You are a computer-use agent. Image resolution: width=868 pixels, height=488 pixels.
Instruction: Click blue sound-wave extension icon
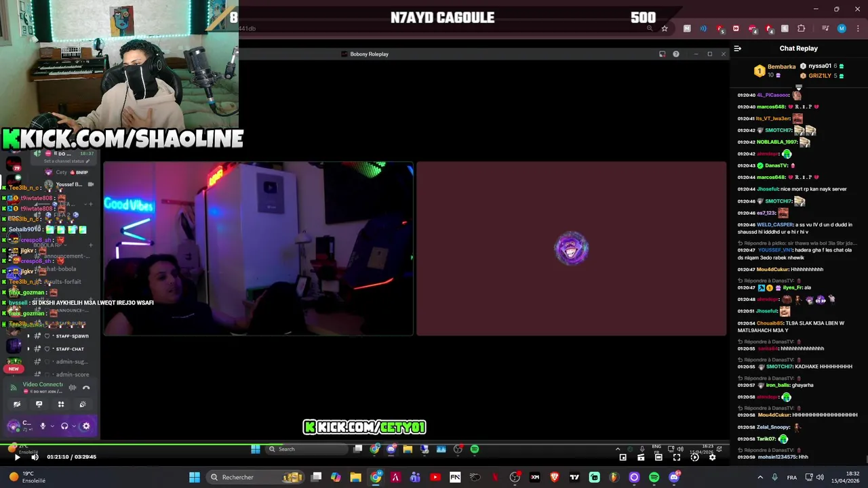click(703, 28)
